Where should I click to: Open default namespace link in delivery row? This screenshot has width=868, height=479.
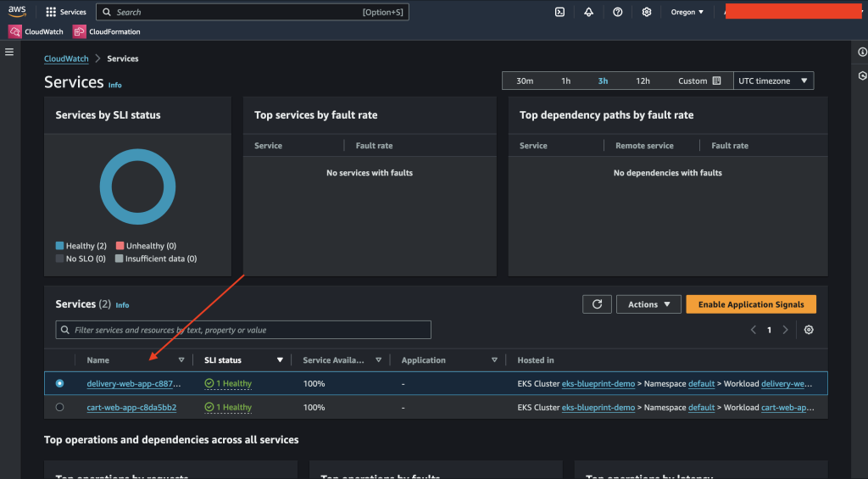point(701,383)
